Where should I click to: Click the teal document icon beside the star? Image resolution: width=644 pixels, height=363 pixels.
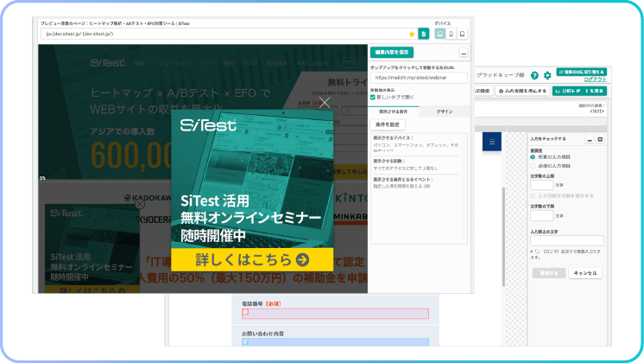point(424,34)
